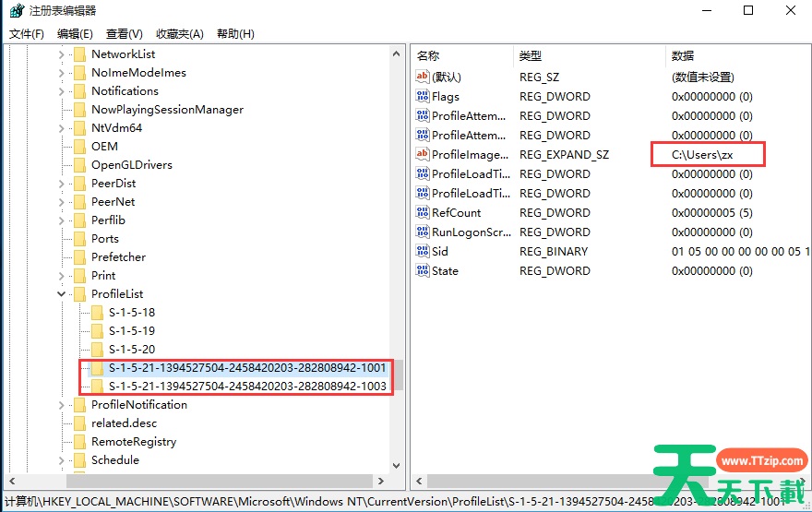
Task: Open the 收藏夹(A) menu
Action: (180, 34)
